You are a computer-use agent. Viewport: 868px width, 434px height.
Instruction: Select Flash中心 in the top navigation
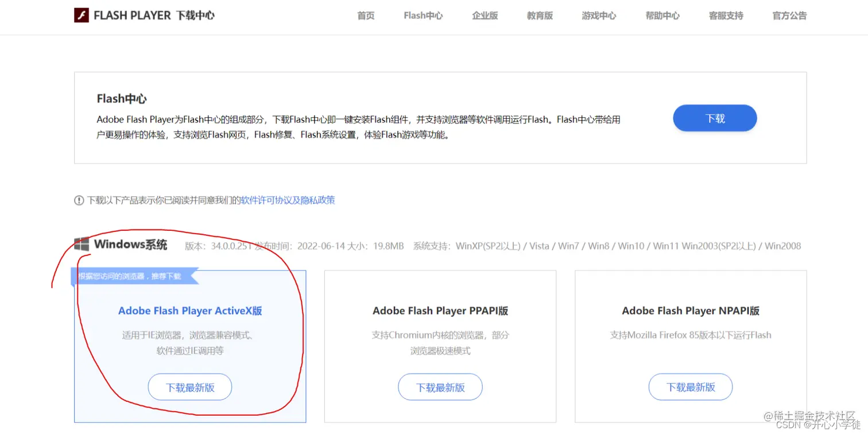(423, 15)
